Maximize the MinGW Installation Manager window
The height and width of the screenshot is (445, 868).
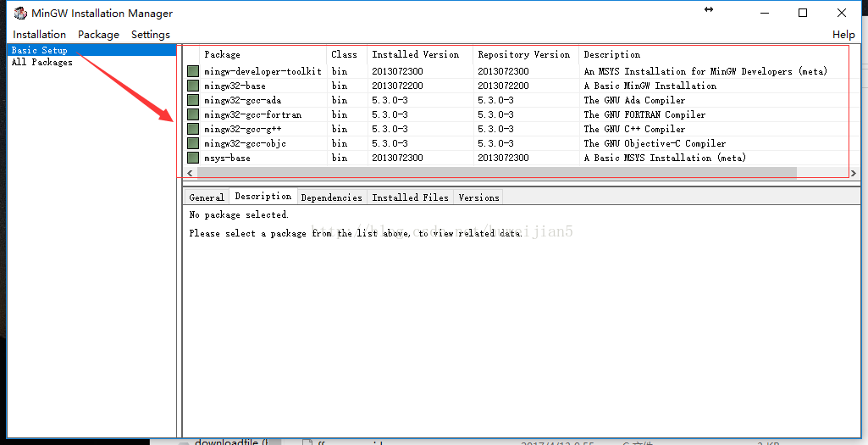tap(803, 13)
